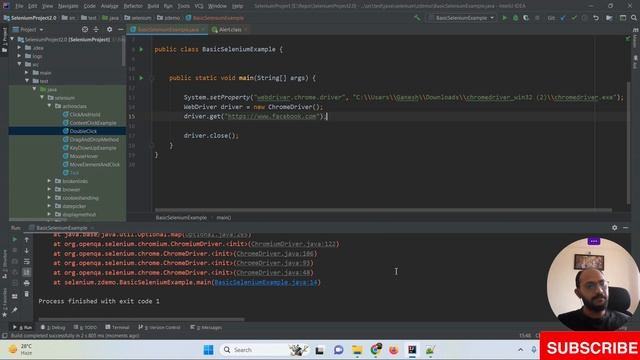
Task: Open the Project view dropdown
Action: [x=28, y=29]
